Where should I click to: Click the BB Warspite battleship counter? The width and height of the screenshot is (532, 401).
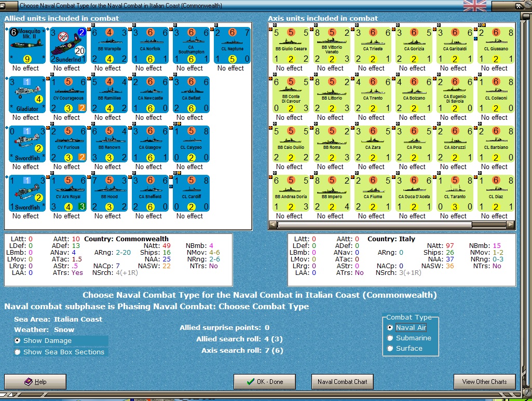(x=109, y=46)
